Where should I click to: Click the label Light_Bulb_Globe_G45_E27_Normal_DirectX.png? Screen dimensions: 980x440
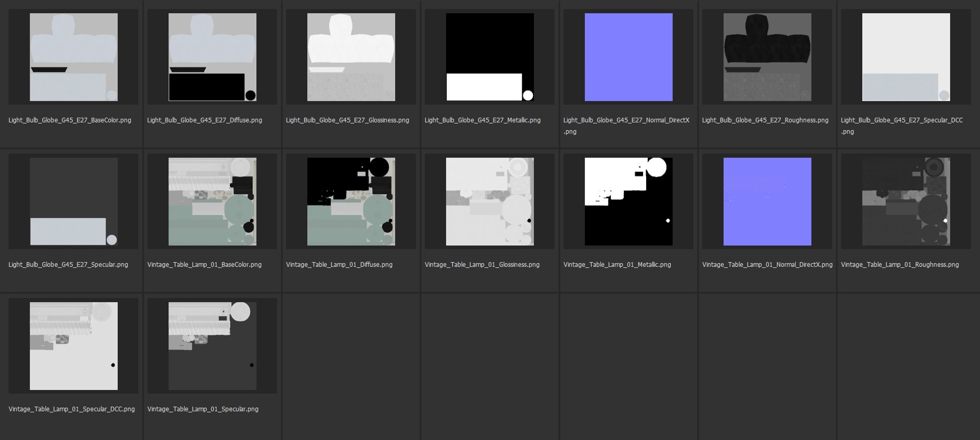[x=626, y=126]
